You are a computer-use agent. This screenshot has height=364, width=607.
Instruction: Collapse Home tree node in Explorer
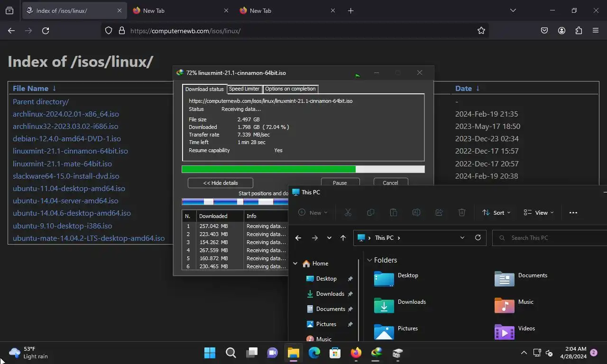(x=295, y=264)
